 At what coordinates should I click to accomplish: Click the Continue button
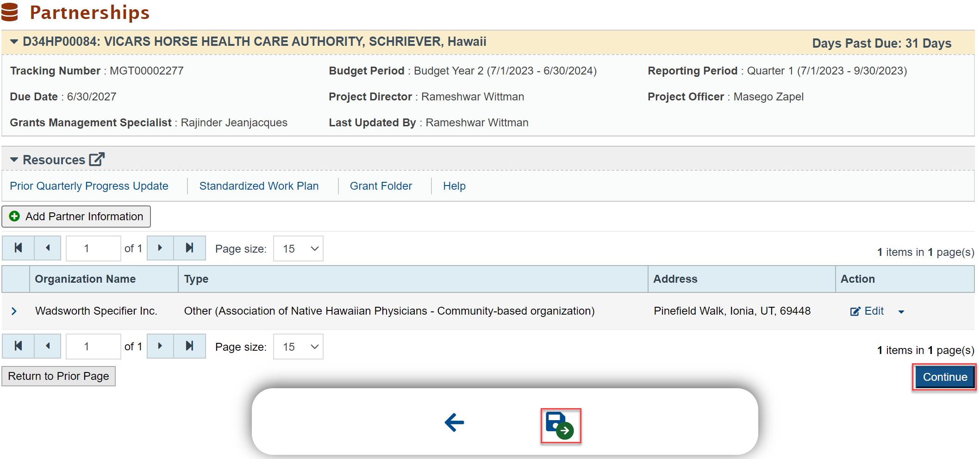coord(945,377)
